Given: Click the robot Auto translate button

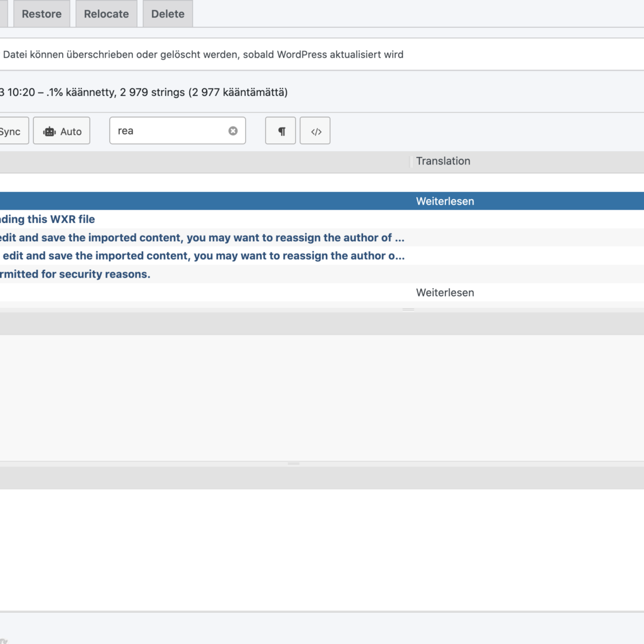Looking at the screenshot, I should [x=61, y=131].
